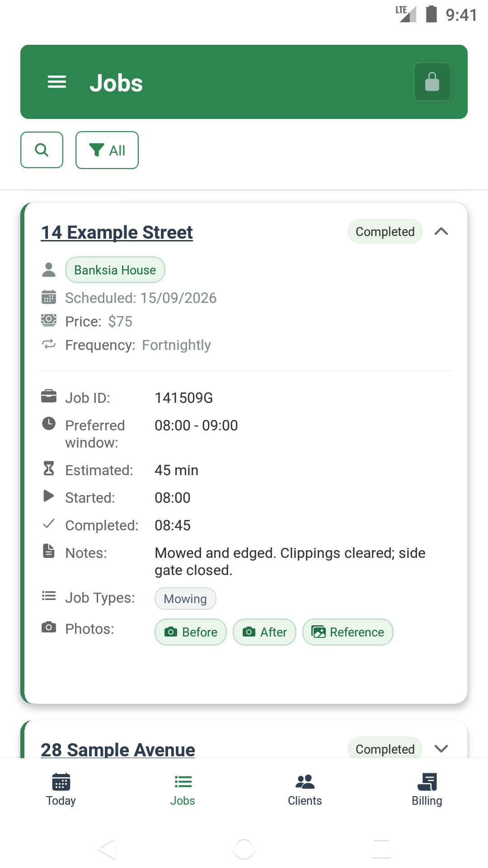Collapse the 14 Example Street card
The width and height of the screenshot is (488, 868).
click(x=441, y=231)
